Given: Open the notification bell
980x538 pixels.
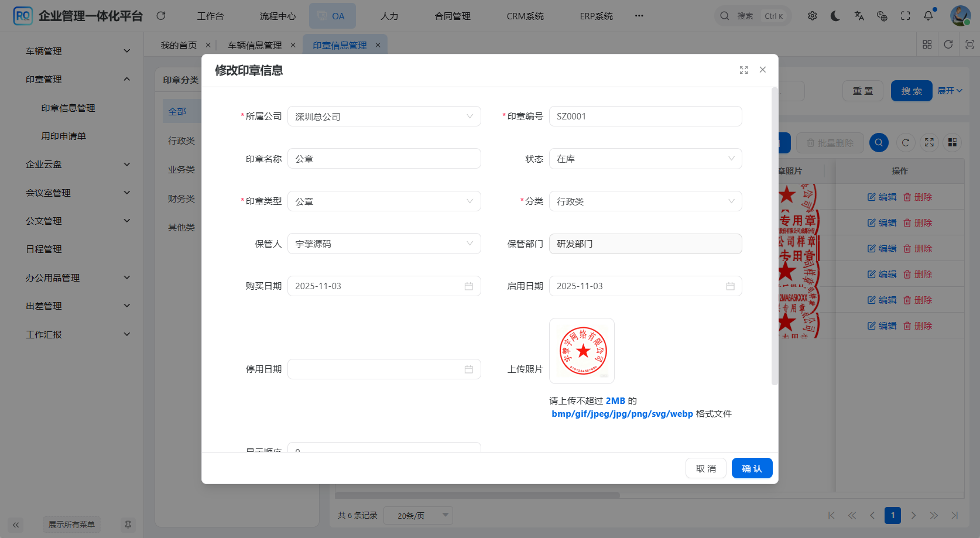Looking at the screenshot, I should [x=928, y=16].
